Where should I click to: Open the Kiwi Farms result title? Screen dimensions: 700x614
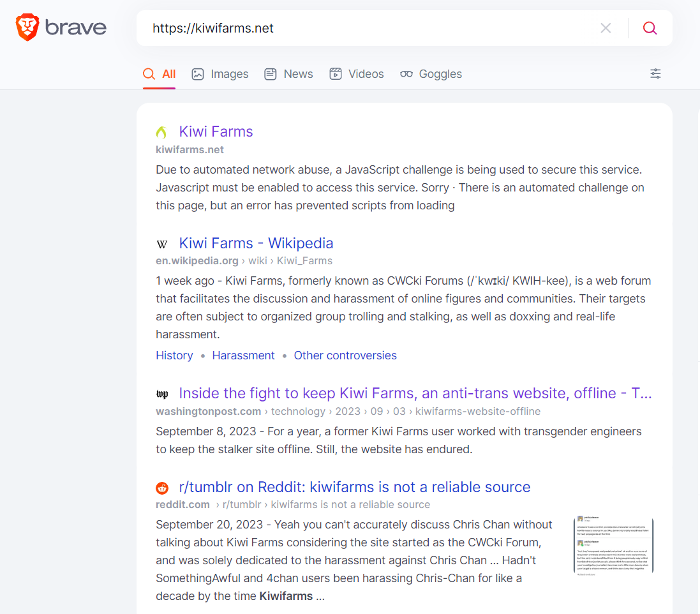point(216,131)
